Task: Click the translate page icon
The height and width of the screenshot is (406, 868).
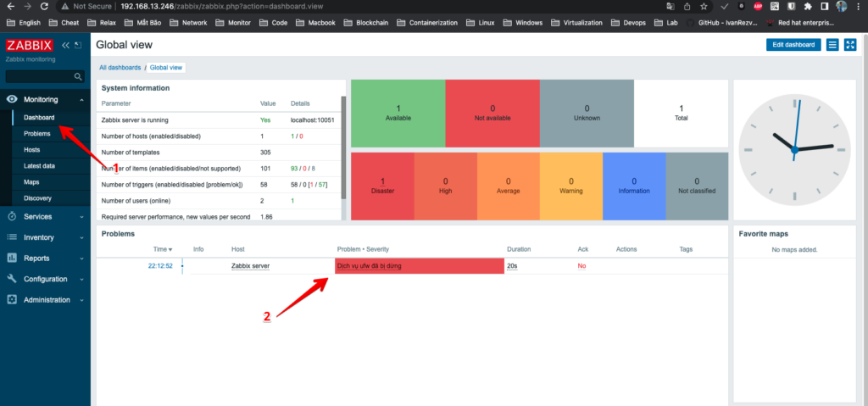Action: (x=670, y=7)
